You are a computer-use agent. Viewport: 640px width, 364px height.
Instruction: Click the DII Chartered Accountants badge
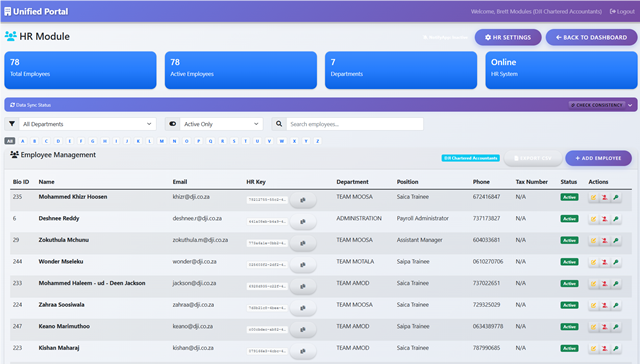471,158
